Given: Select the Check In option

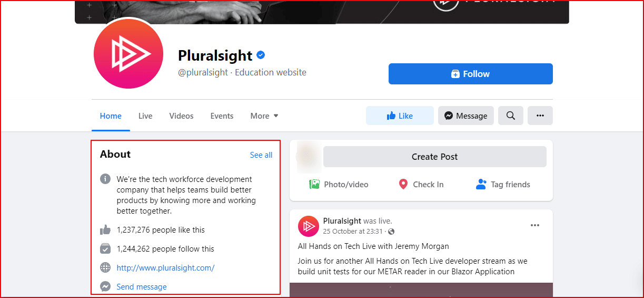Looking at the screenshot, I should coord(421,184).
